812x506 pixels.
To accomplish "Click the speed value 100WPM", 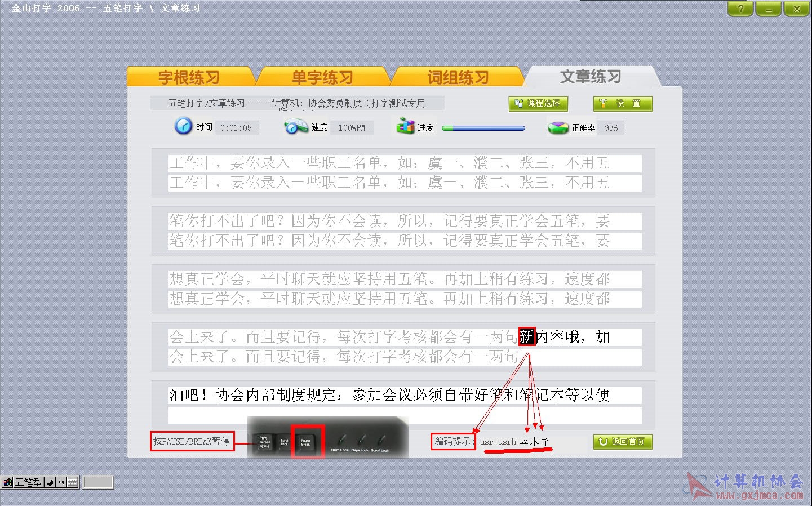I will (x=352, y=128).
